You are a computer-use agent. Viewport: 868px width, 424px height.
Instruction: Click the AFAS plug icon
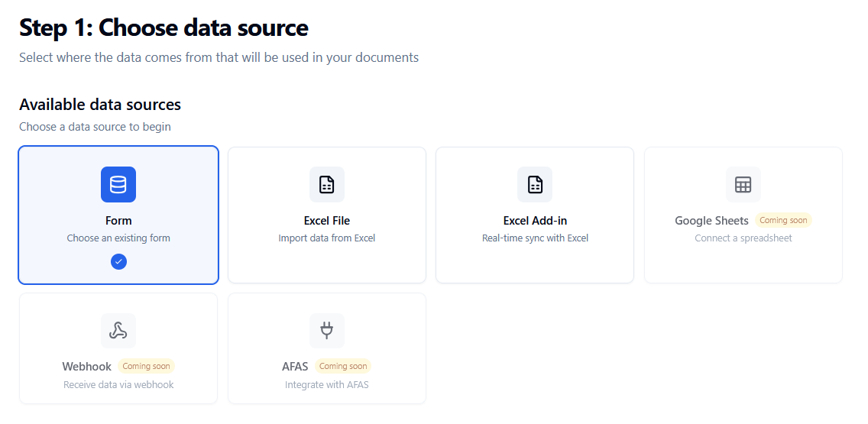coord(327,331)
